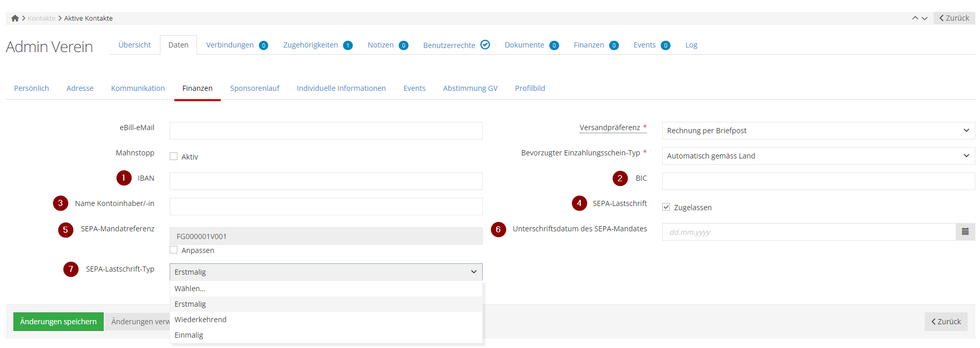Click the Verbindungen count badge
The height and width of the screenshot is (348, 980).
tap(264, 45)
